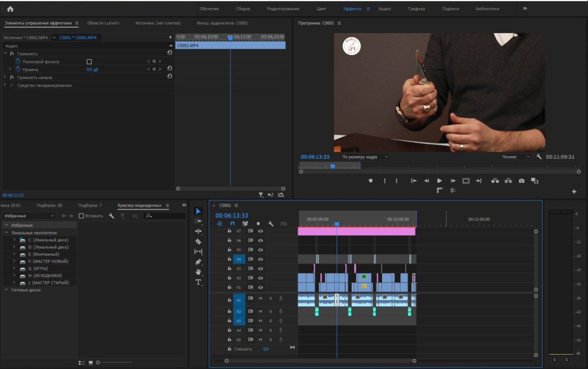Switch to Редактирование workspace
This screenshot has height=369, width=588.
pyautogui.click(x=283, y=9)
